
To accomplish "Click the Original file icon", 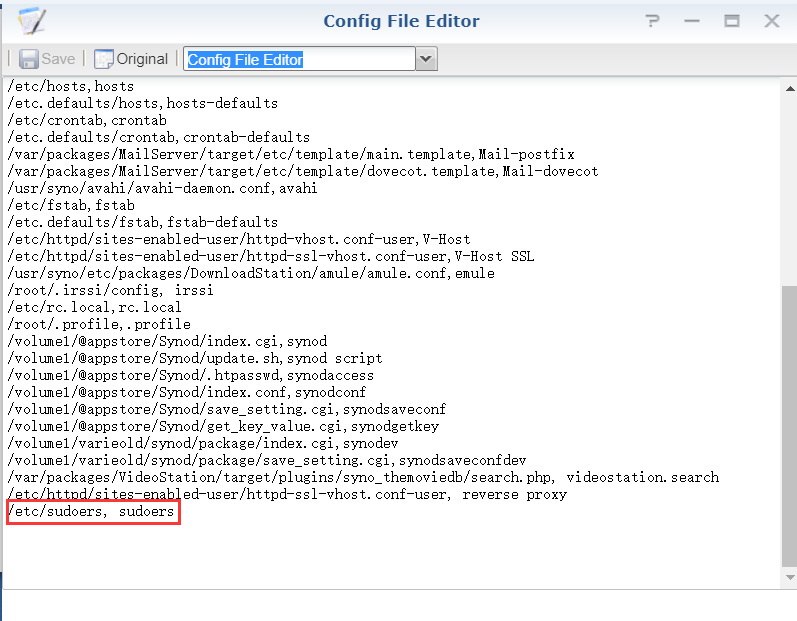I will 104,59.
